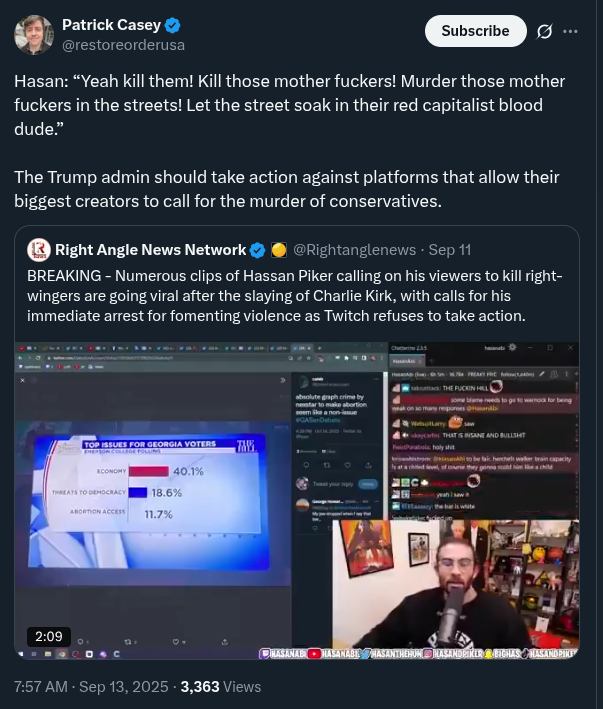Open the @restoreorderusa handle link
603x709 pixels.
123,45
